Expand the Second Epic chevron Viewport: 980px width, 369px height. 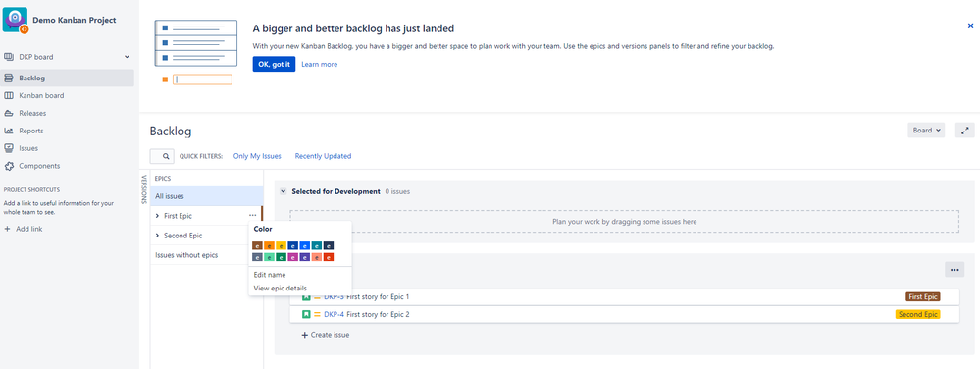158,236
